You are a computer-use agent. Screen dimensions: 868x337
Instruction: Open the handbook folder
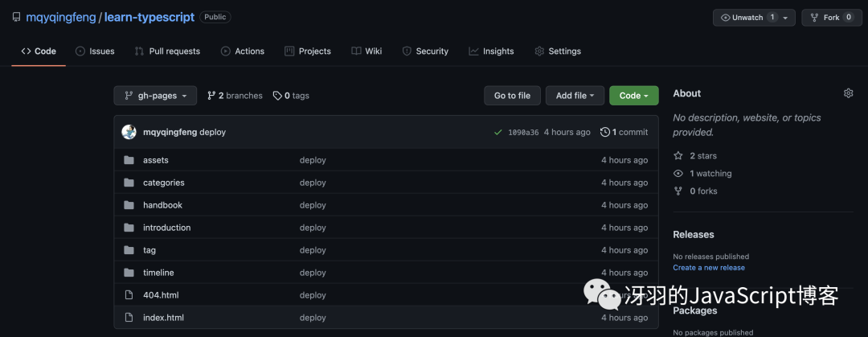[x=162, y=205]
